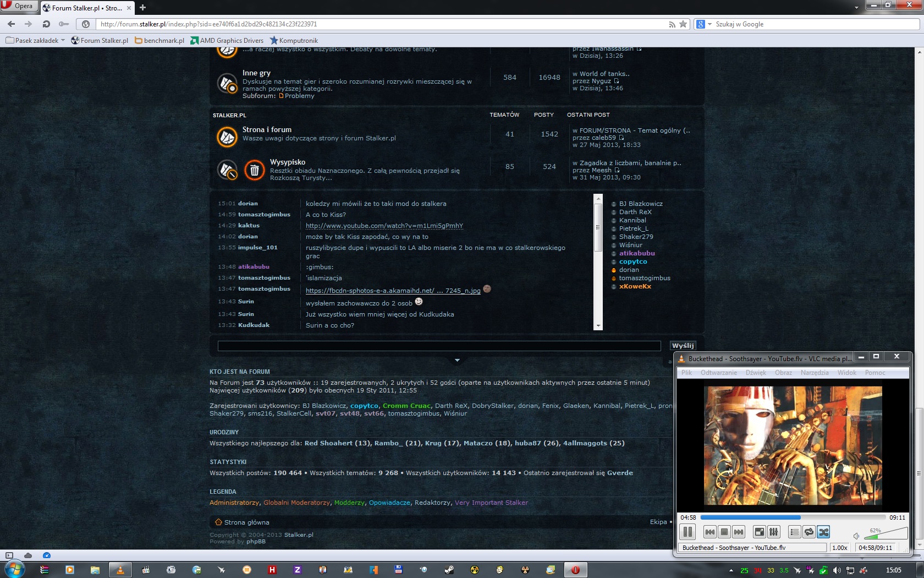Open Windows Start menu
924x578 pixels.
pyautogui.click(x=15, y=569)
